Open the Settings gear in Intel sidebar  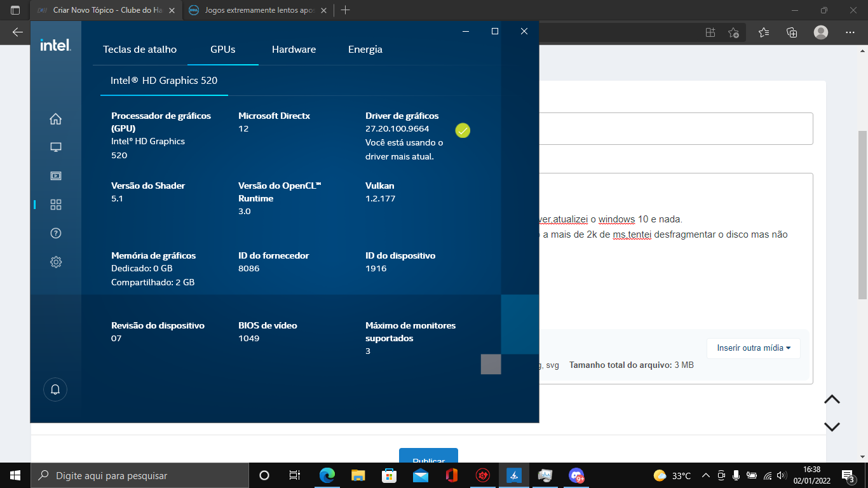click(x=56, y=262)
